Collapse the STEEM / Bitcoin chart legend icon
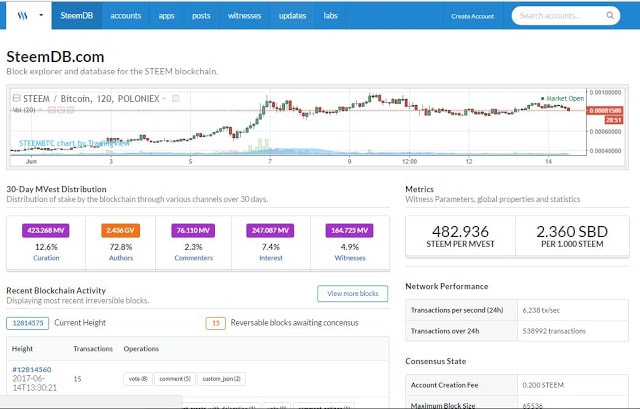The image size is (640, 409). 16,98
